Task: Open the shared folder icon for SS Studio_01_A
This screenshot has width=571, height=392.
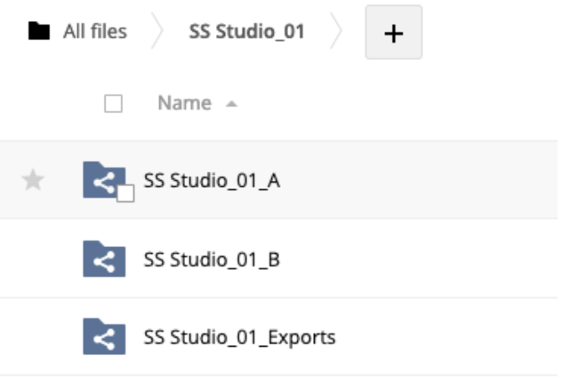Action: tap(104, 179)
